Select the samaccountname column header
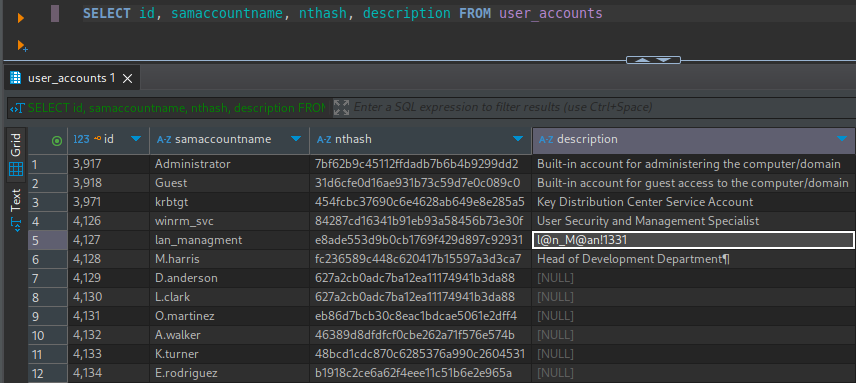 (x=229, y=139)
